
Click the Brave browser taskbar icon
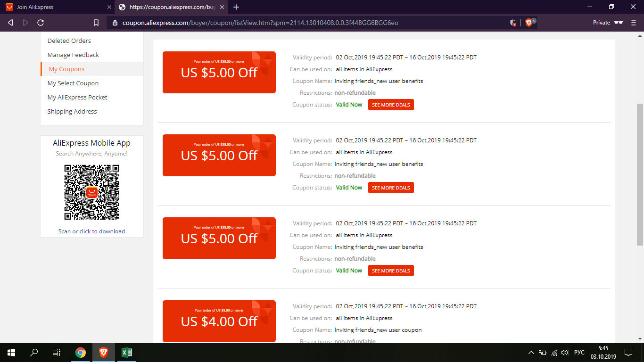(103, 353)
